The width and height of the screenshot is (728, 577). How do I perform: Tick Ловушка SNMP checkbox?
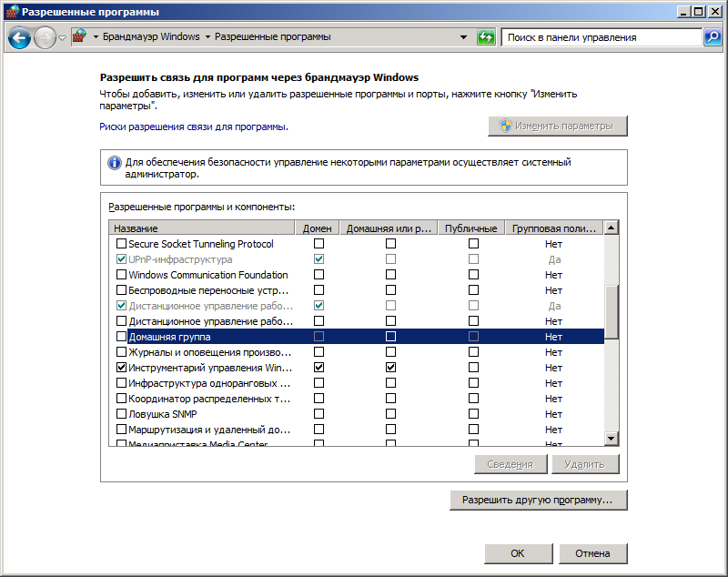pos(121,414)
